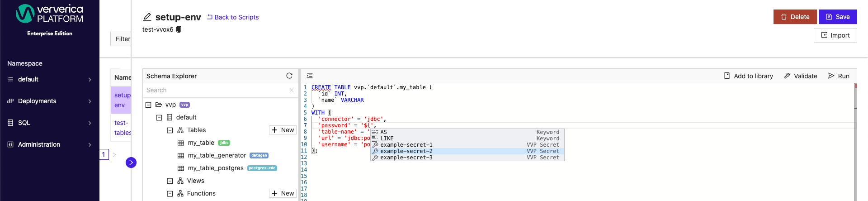Click the format-code icon above the editor

click(x=310, y=76)
